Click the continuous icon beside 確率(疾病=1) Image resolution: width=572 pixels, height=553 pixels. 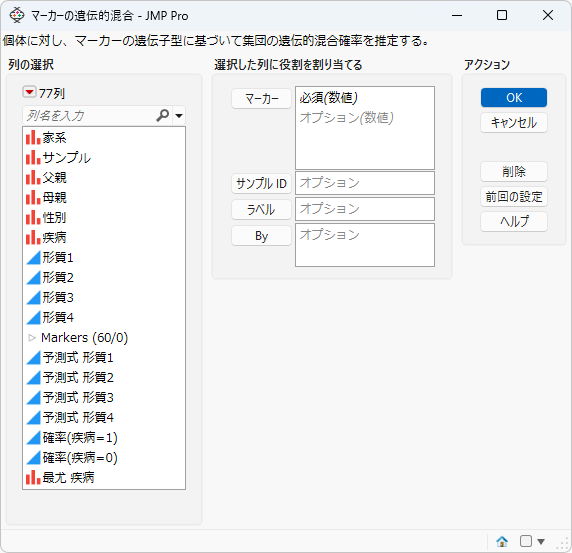pyautogui.click(x=33, y=438)
